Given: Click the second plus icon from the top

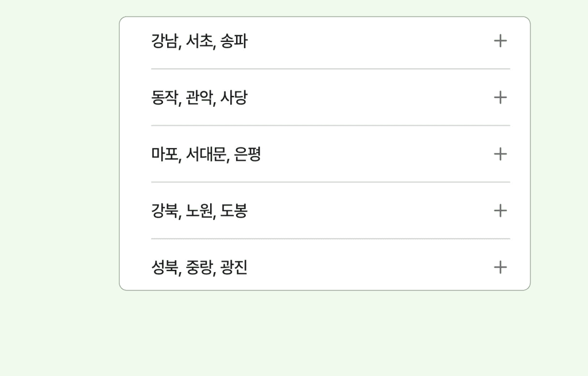Looking at the screenshot, I should (500, 97).
